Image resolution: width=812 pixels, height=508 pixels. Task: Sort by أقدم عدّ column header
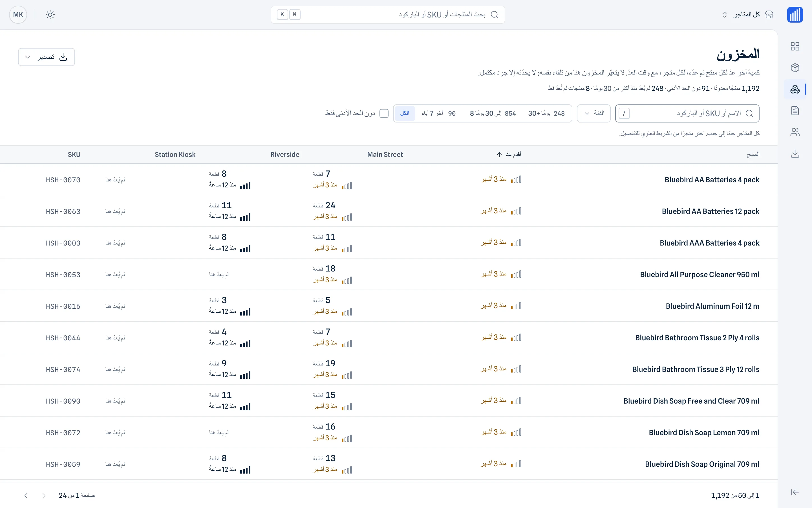(x=509, y=155)
